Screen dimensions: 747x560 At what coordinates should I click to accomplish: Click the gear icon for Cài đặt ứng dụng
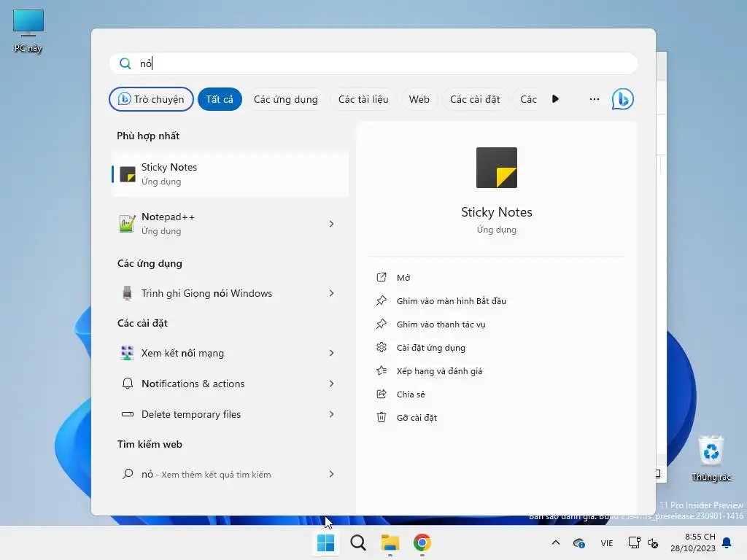point(381,347)
